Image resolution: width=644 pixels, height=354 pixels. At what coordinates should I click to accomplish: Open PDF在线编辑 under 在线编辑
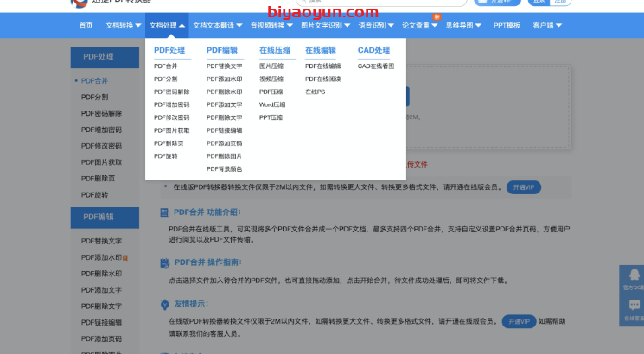322,66
